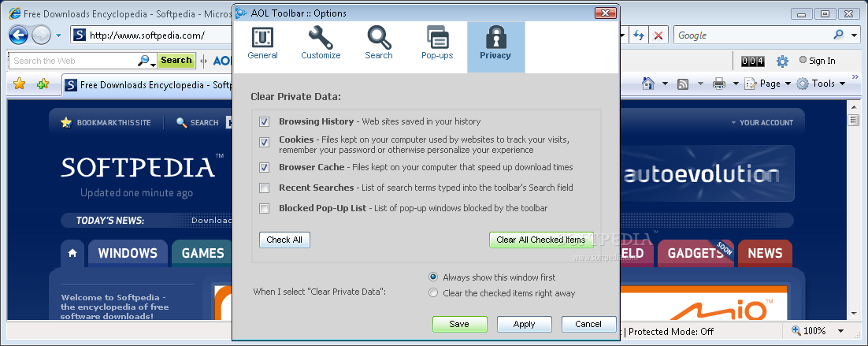Open the Search options section
Image resolution: width=868 pixels, height=346 pixels.
click(x=379, y=44)
